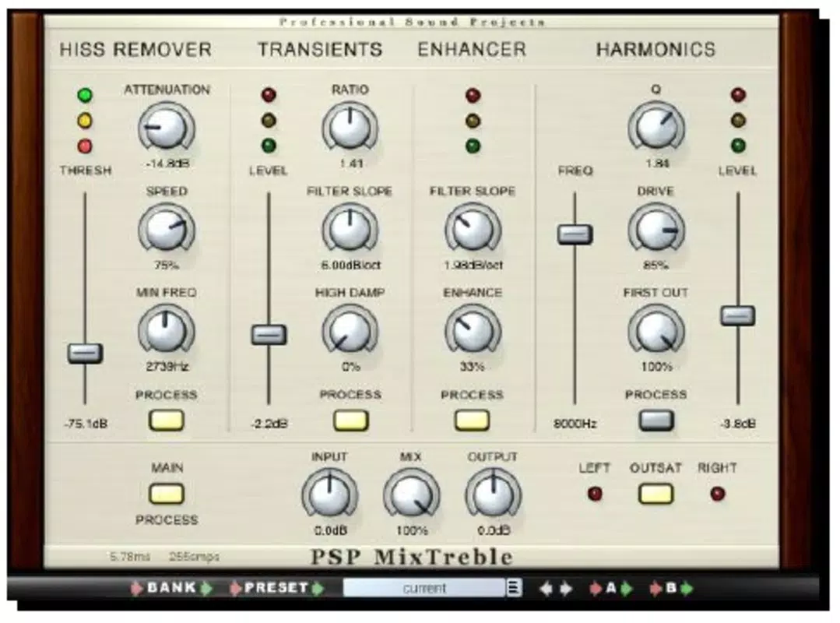
Task: Click next bank green arrow
Action: (x=206, y=588)
